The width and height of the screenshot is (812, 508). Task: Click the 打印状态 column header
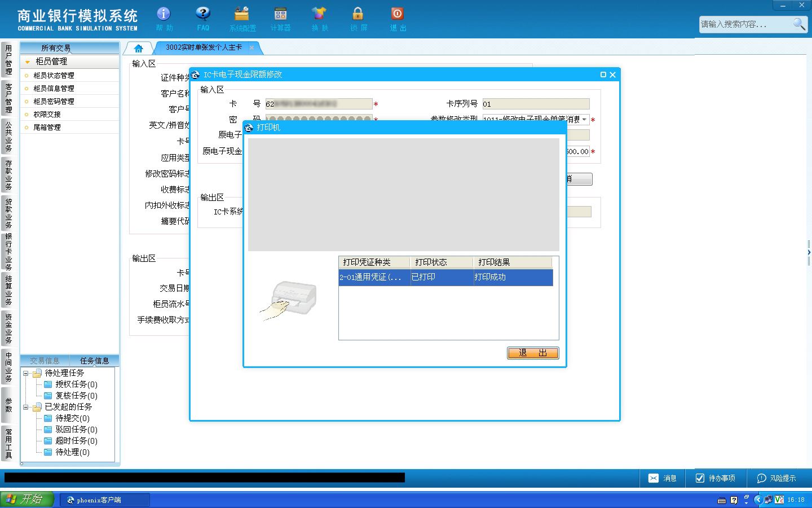(442, 262)
